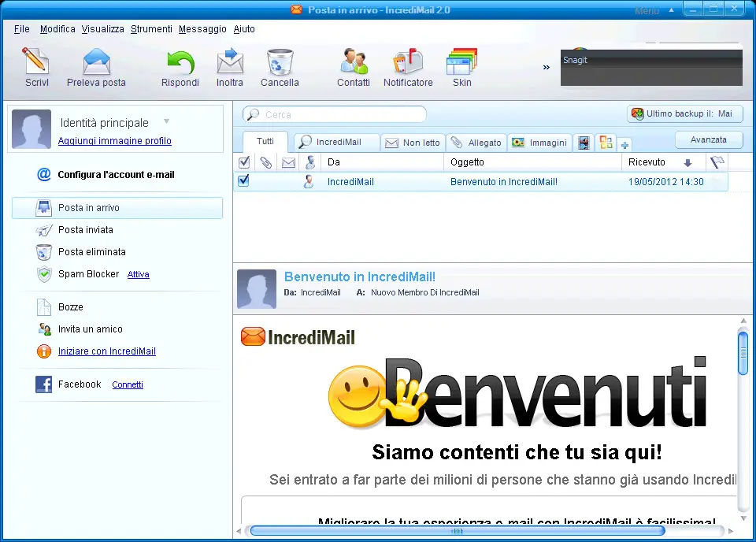Click the horizontal scrollbar thumb in preview
Viewport: 756px width, 542px height.
point(457,531)
